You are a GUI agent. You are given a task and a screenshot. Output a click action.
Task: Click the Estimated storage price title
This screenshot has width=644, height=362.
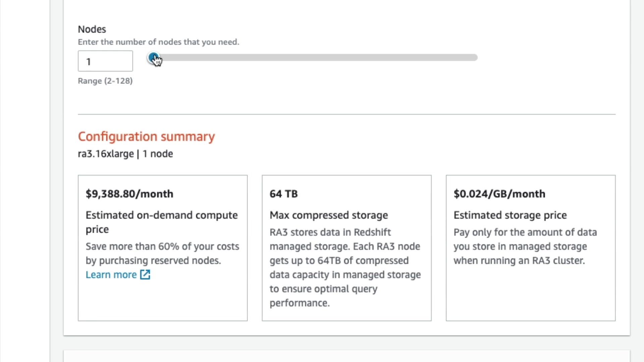point(510,215)
